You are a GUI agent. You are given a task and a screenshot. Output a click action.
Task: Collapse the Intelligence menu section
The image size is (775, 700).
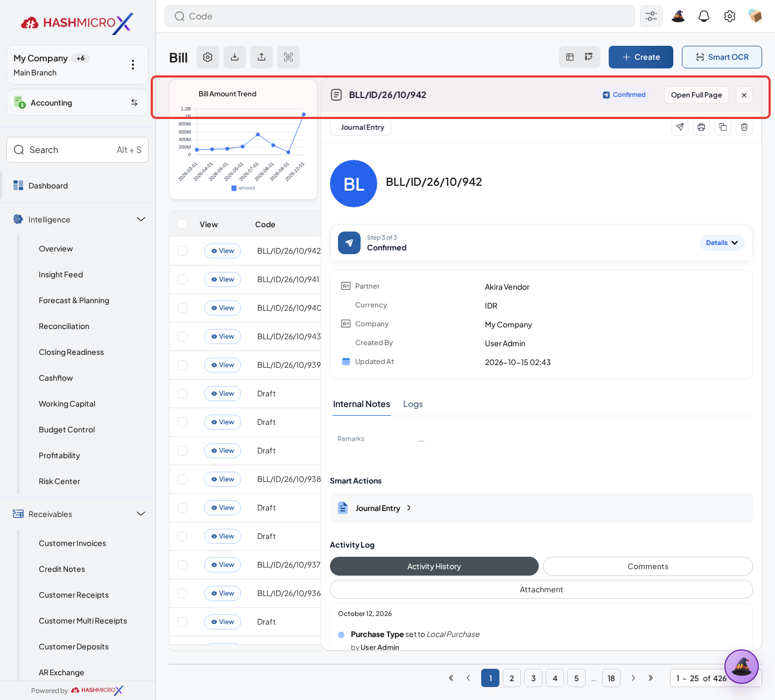pyautogui.click(x=141, y=219)
